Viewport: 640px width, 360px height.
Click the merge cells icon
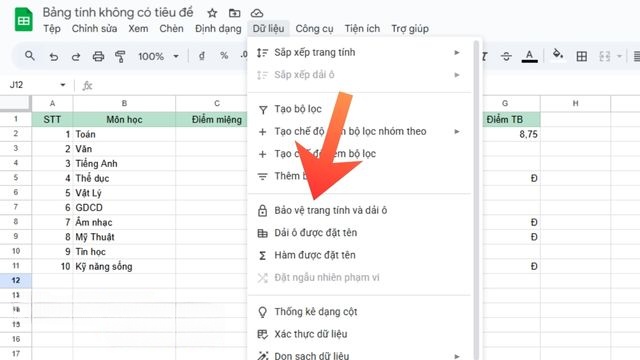(604, 56)
